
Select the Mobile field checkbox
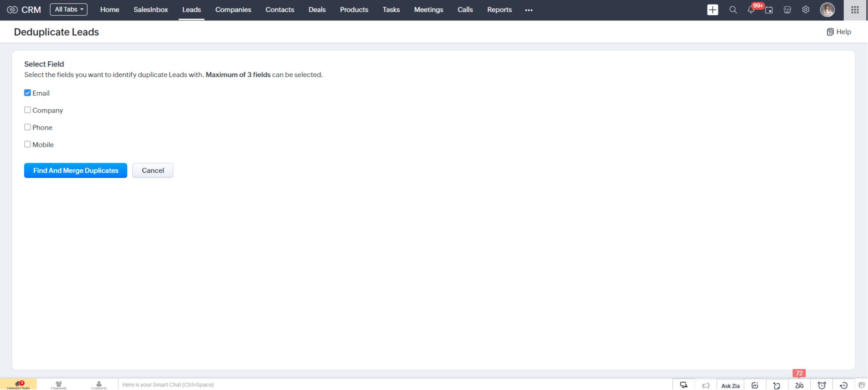[x=28, y=144]
